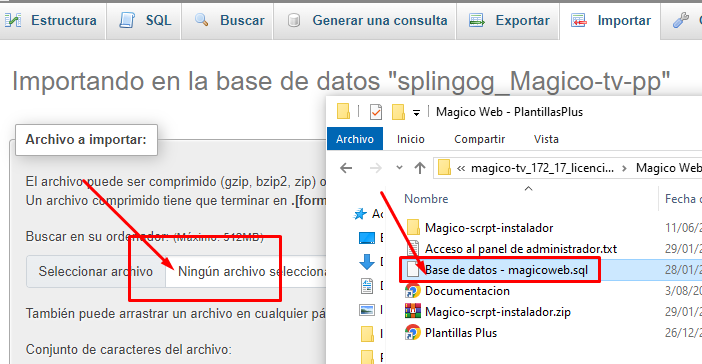Open recent locations dropdown chevron
The width and height of the screenshot is (702, 364).
coord(399,168)
